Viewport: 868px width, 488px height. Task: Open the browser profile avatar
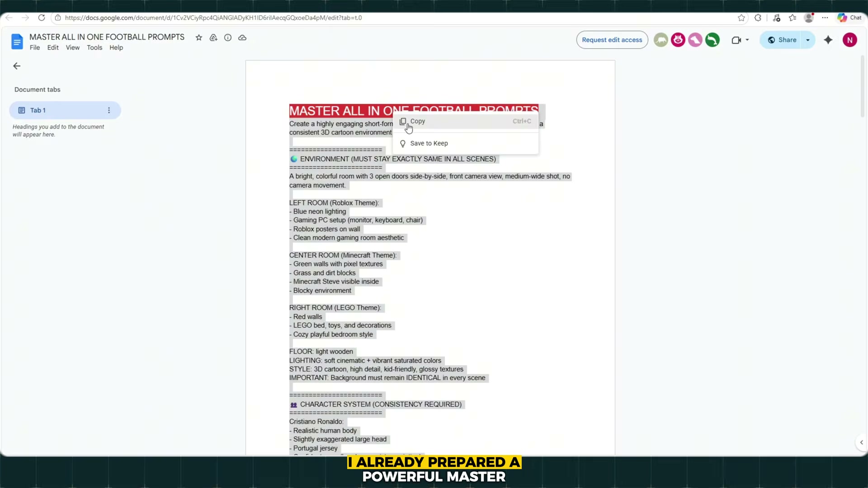tap(809, 18)
